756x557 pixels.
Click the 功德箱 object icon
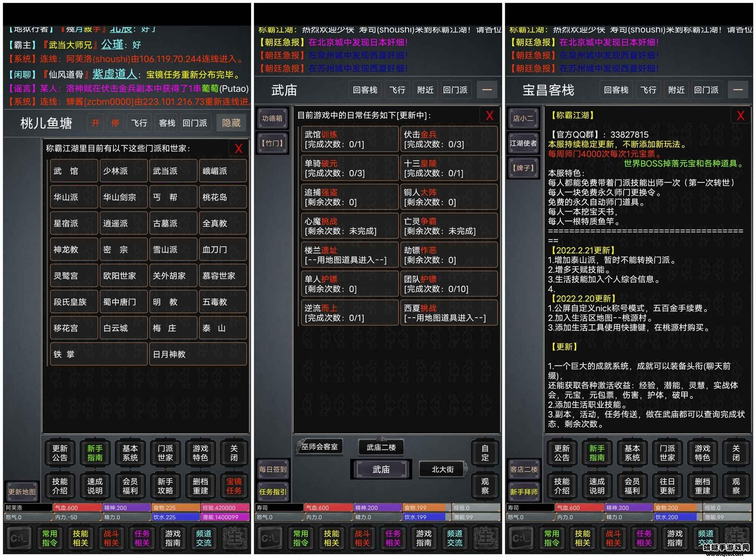click(272, 118)
